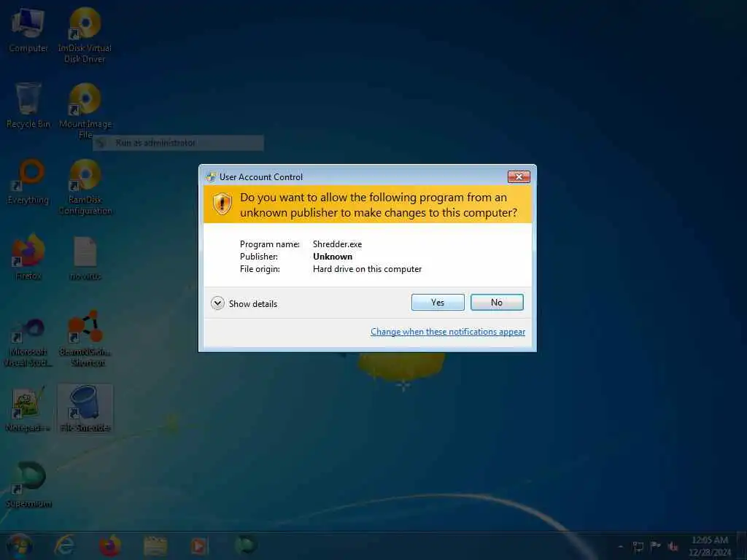Open the taskbar clock showing 12:05 AM
747x560 pixels.
[x=709, y=546]
